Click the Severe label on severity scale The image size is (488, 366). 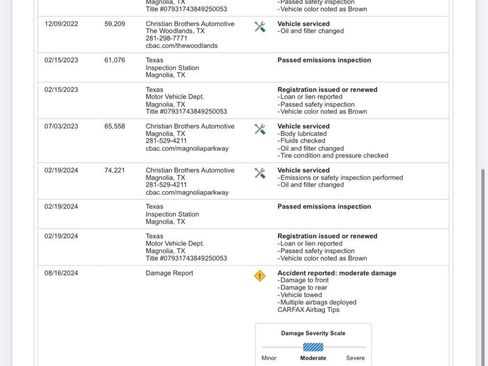[355, 358]
